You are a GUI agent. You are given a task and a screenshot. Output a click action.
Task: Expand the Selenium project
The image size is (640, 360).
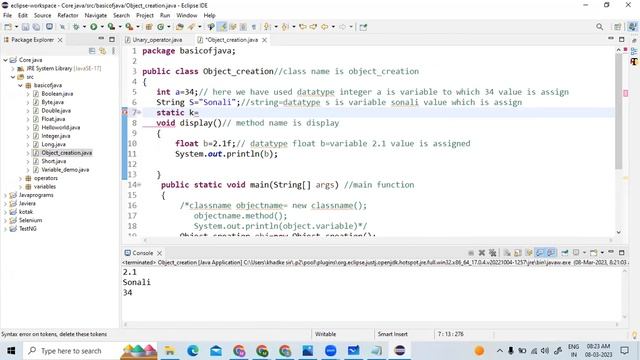6,220
